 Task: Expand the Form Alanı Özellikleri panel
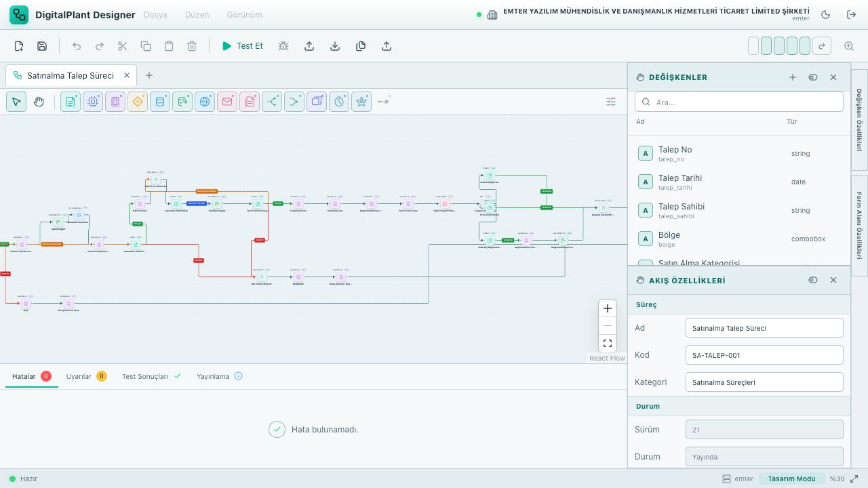point(859,225)
